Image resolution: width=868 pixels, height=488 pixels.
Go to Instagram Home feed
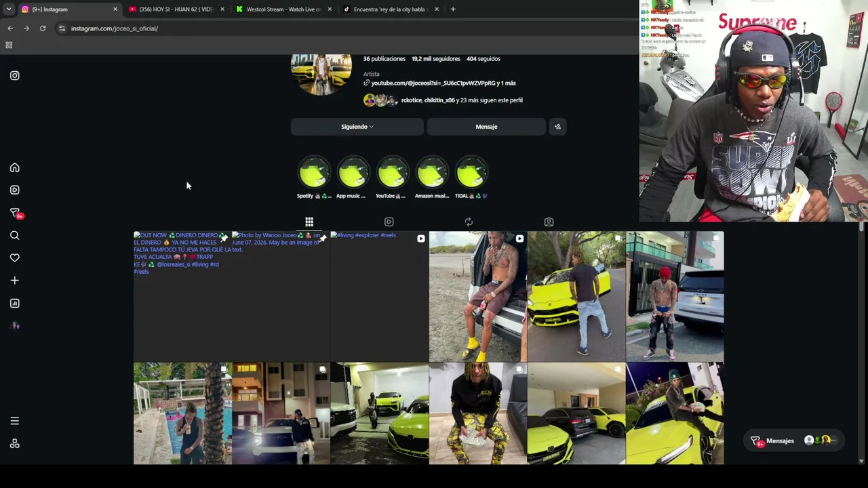click(15, 167)
